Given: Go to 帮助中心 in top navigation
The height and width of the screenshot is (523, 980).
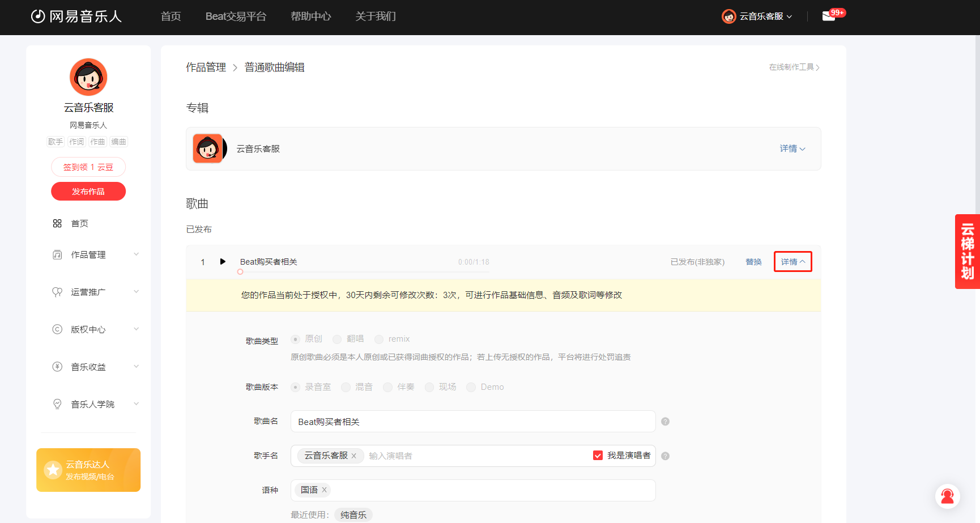Looking at the screenshot, I should point(310,16).
